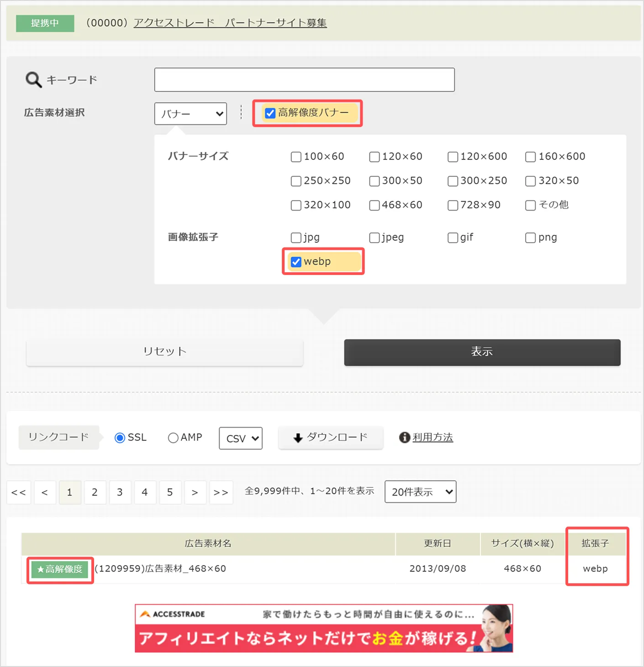This screenshot has width=644, height=667.
Task: Return to the first page with << arrow
Action: coord(18,492)
